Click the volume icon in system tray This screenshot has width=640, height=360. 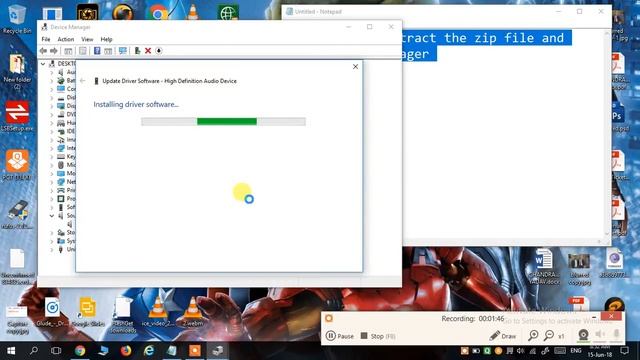point(520,351)
